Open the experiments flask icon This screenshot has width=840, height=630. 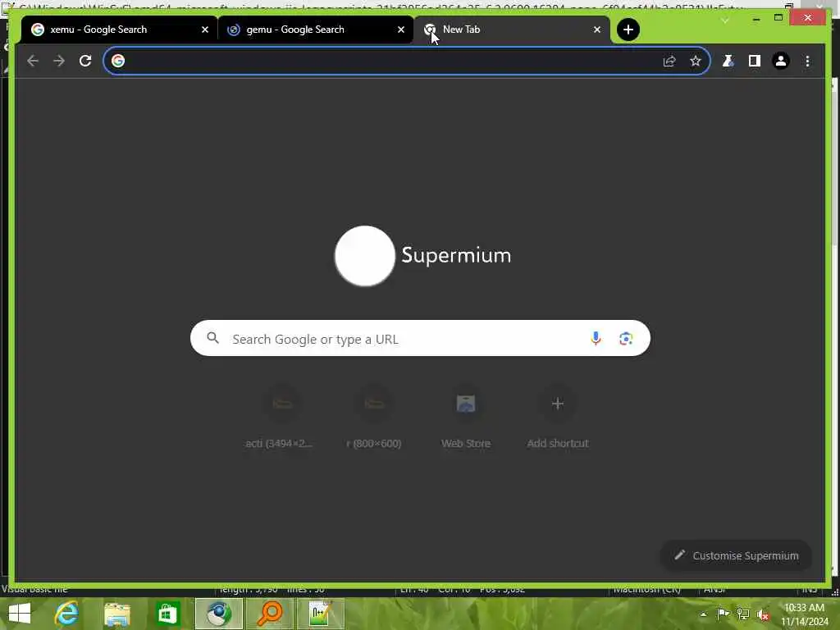(728, 61)
